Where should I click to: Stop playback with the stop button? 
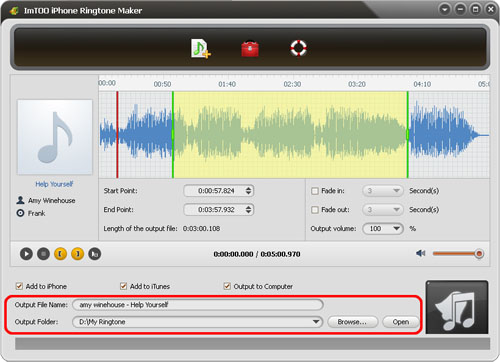pos(43,254)
